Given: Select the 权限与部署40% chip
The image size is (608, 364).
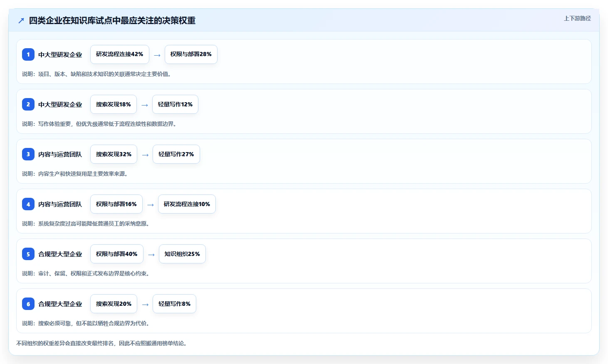Looking at the screenshot, I should [x=117, y=254].
